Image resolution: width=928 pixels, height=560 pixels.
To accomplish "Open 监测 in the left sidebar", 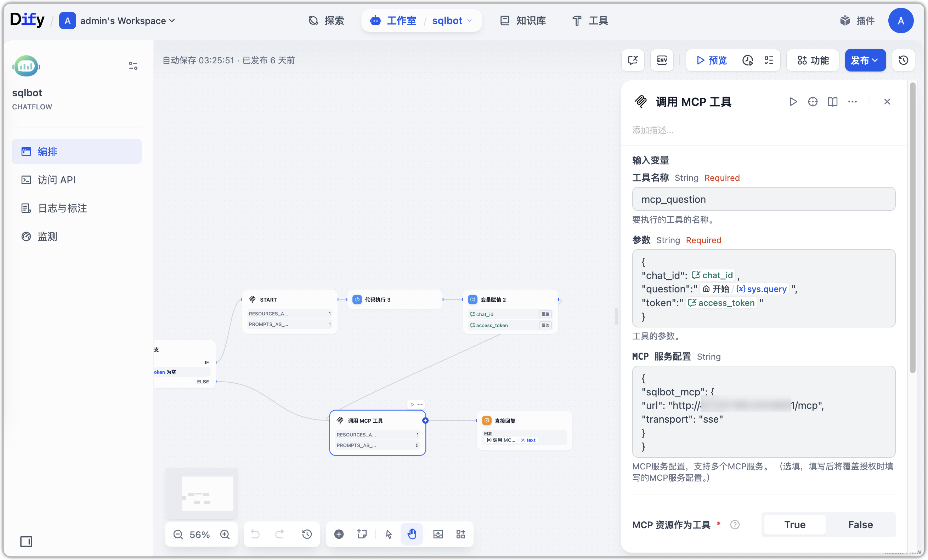I will tap(47, 236).
